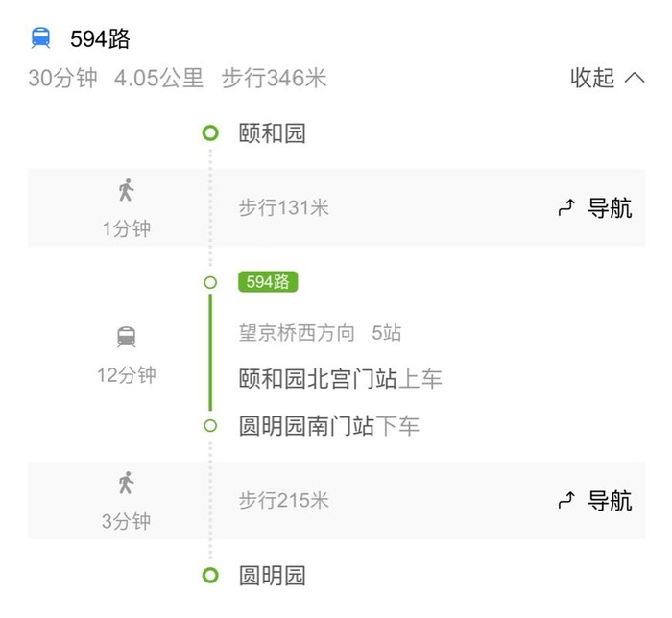Click the green 594路 route badge
This screenshot has width=672, height=618.
tap(268, 282)
